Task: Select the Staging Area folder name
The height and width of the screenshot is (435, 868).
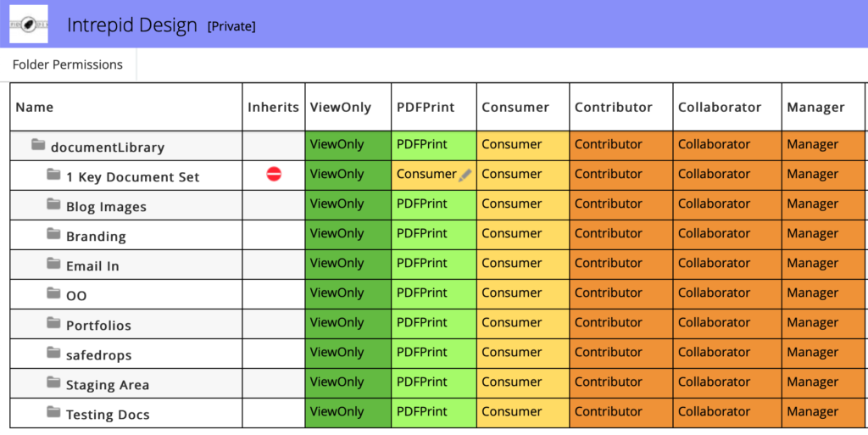Action: tap(108, 385)
